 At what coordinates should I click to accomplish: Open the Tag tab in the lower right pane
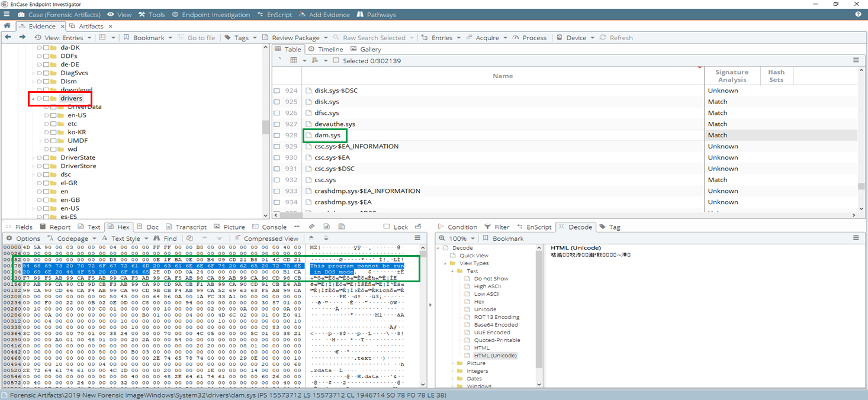pyautogui.click(x=610, y=227)
